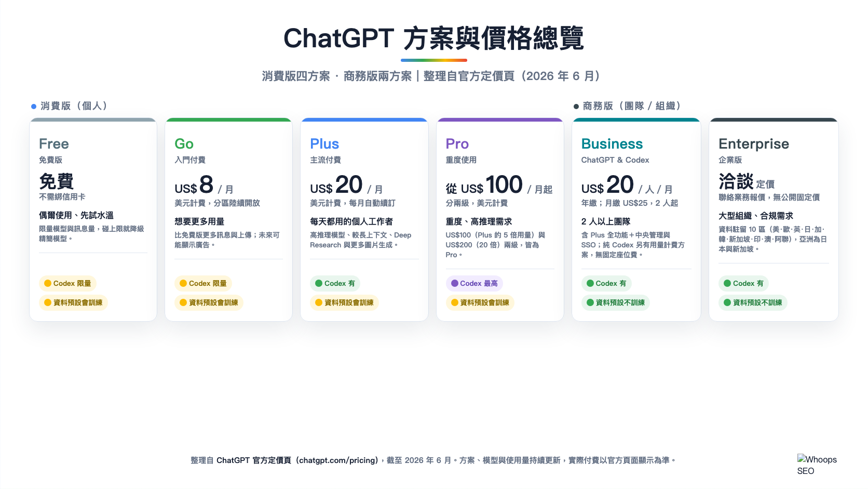Click the '免費版' subtitle under Free
Image resolution: width=868 pixels, height=489 pixels.
pyautogui.click(x=50, y=160)
